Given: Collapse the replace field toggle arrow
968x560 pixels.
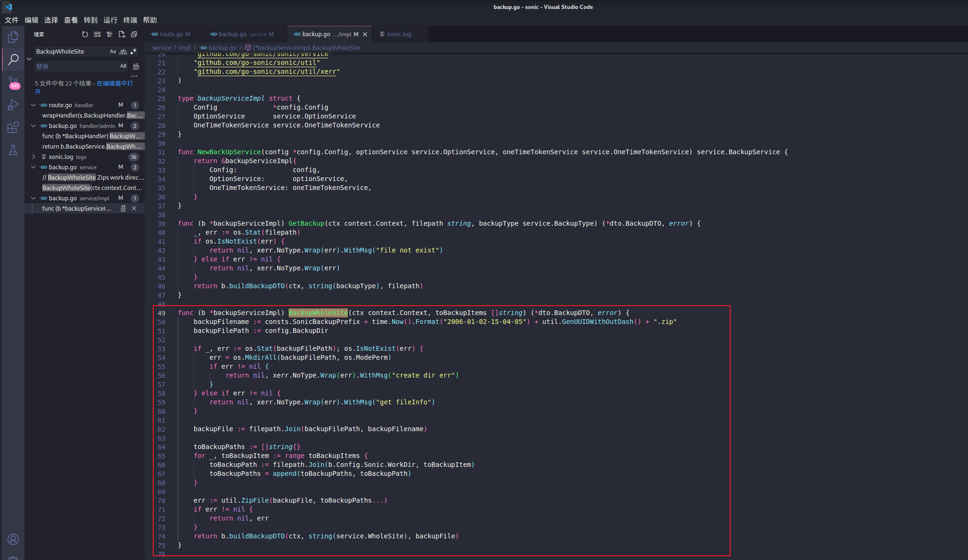Looking at the screenshot, I should pos(29,59).
